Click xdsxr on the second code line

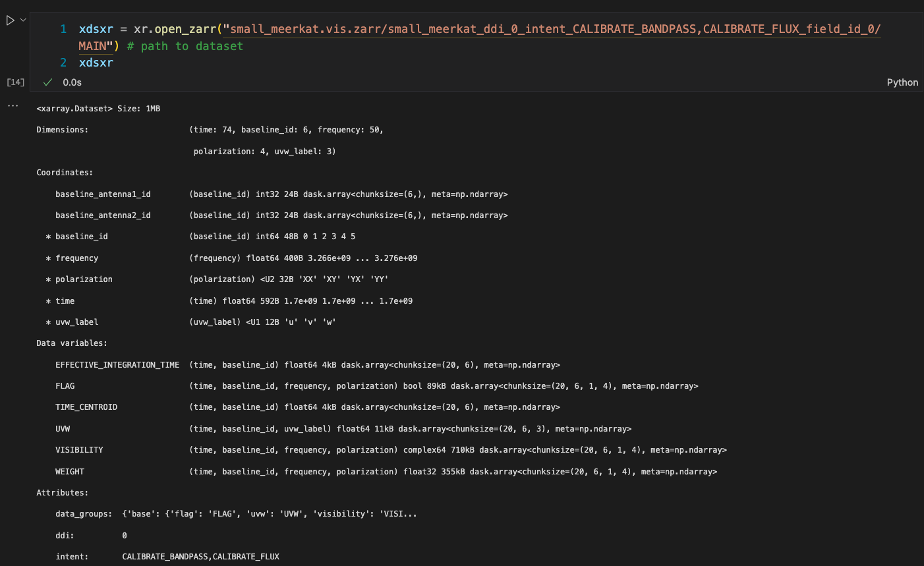[96, 63]
